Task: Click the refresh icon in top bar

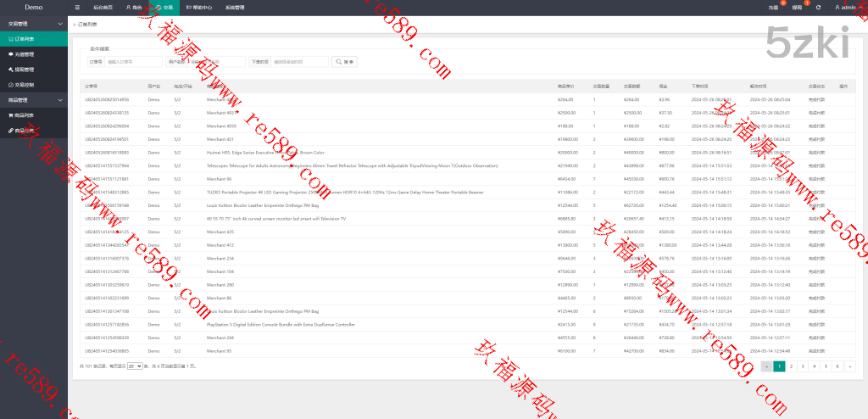Action: 818,7
